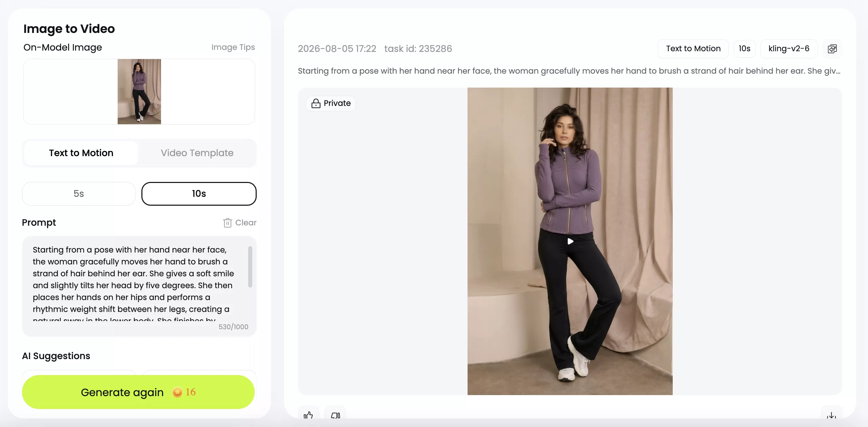The image size is (868, 427).
Task: Open the Image Tips link
Action: tap(233, 47)
